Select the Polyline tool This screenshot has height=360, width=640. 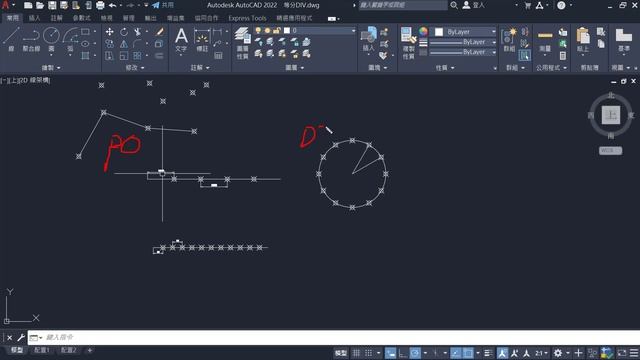click(31, 39)
